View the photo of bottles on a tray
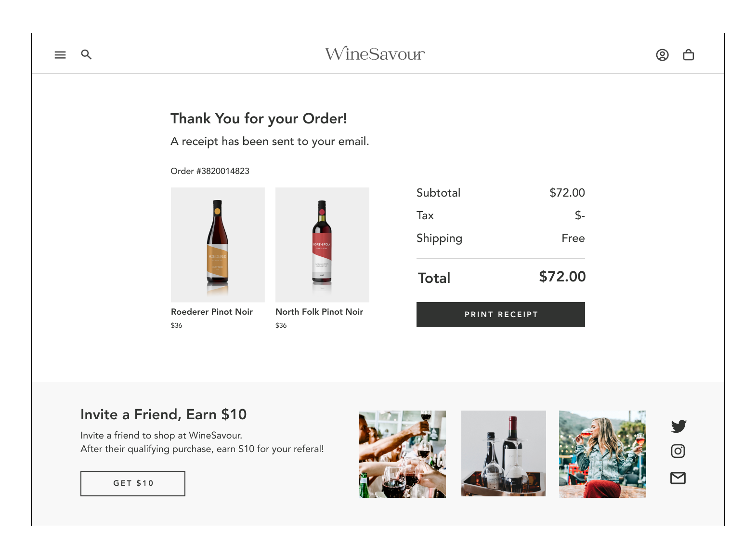 pyautogui.click(x=504, y=453)
